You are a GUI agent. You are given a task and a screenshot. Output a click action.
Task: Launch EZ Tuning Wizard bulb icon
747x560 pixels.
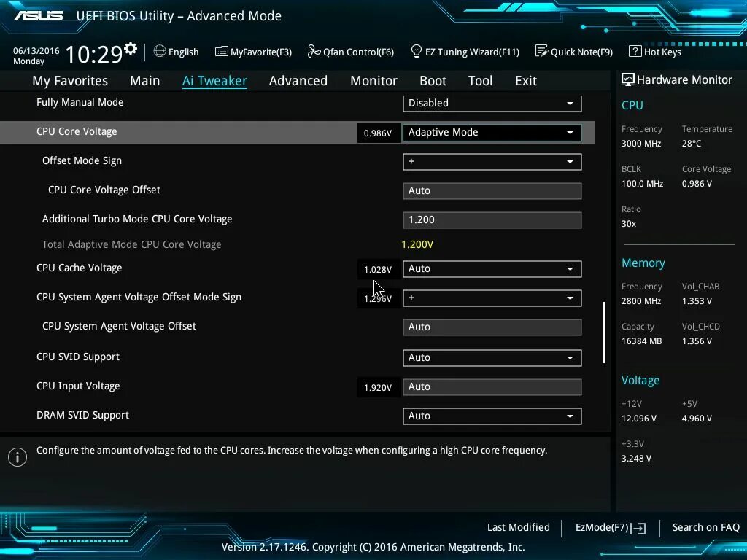coord(416,51)
